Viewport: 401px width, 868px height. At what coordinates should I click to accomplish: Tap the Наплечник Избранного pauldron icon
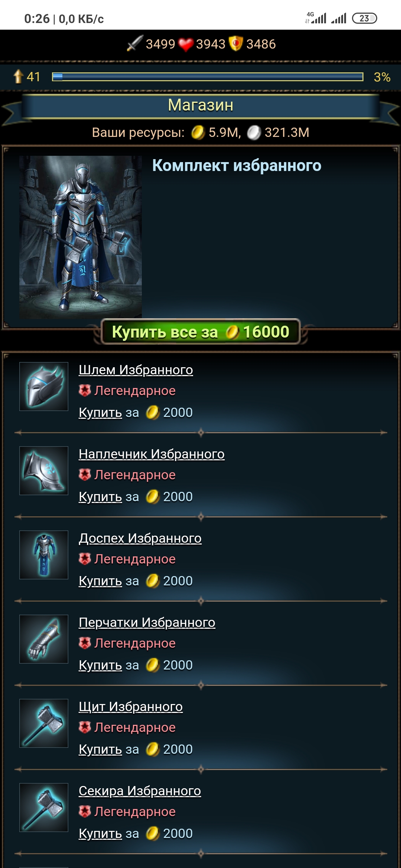(x=44, y=471)
